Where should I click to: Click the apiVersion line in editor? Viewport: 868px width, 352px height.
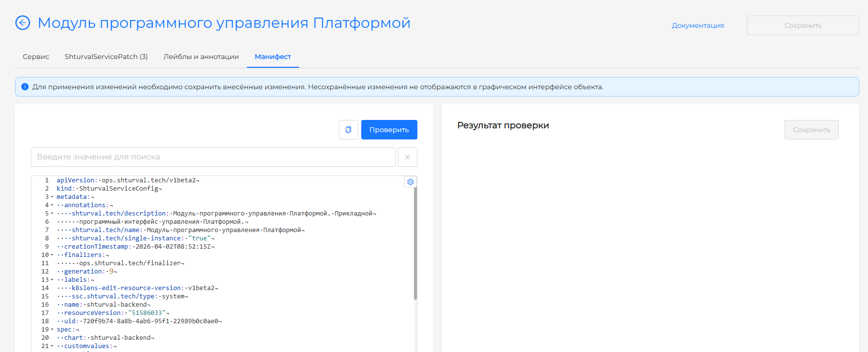[x=128, y=180]
